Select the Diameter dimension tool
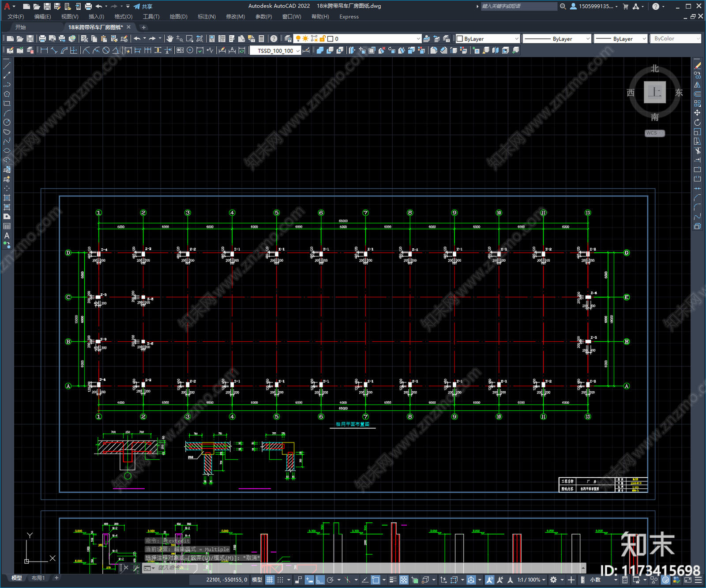 106,50
